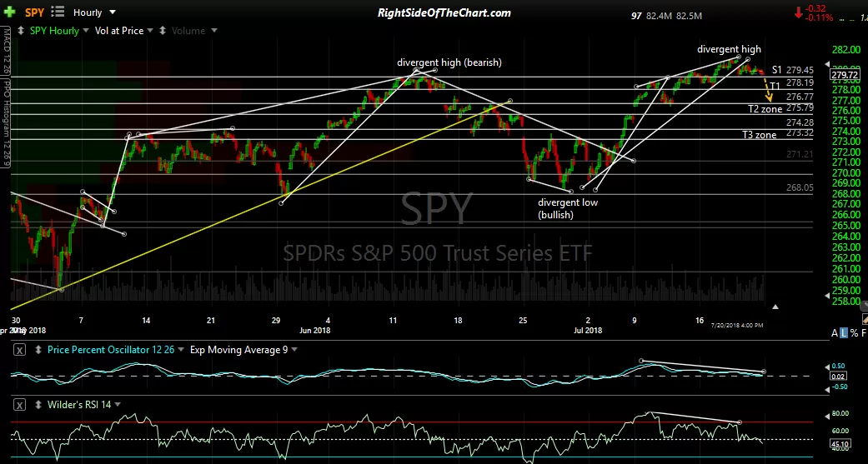Image resolution: width=868 pixels, height=464 pixels.
Task: Click the green plus add-chart icon
Action: click(x=9, y=12)
